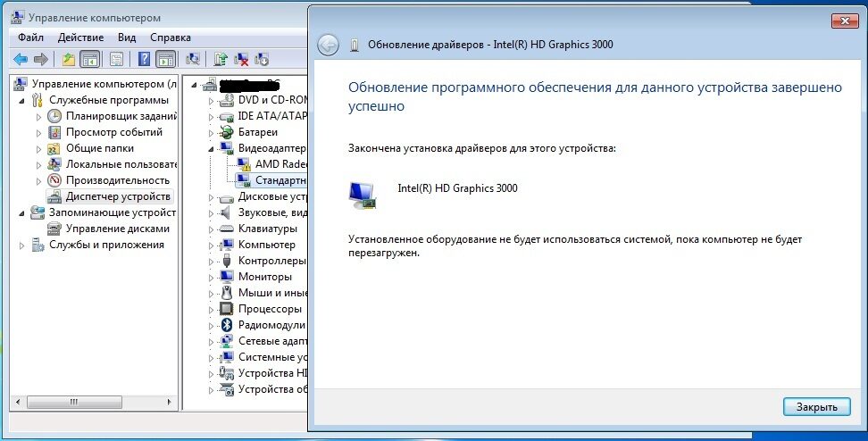Viewport: 868px width, 441px height.
Task: Click the Update driver toolbar icon
Action: 220,60
